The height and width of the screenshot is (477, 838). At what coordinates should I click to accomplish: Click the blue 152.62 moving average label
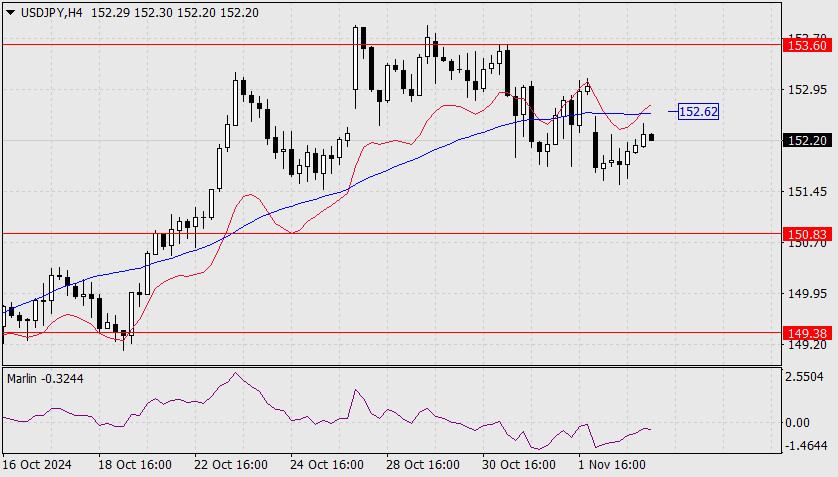click(x=698, y=112)
